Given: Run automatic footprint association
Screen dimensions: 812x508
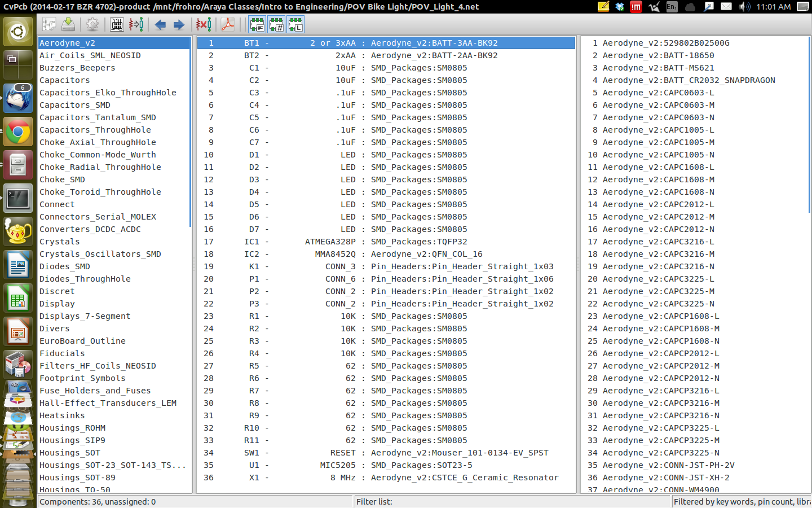Looking at the screenshot, I should 136,25.
